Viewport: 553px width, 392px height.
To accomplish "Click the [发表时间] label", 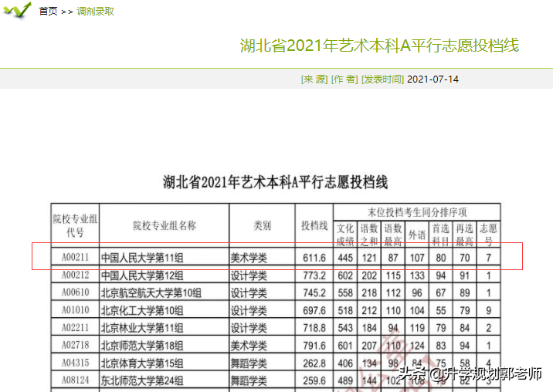I will (x=382, y=79).
